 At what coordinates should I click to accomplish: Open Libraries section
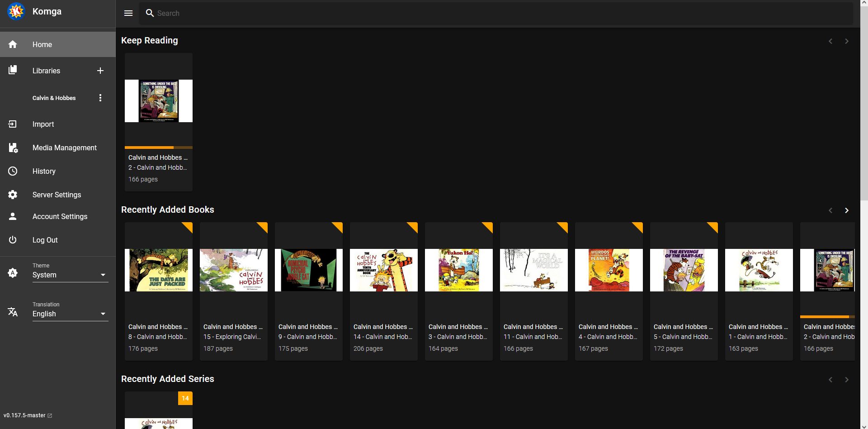(46, 71)
